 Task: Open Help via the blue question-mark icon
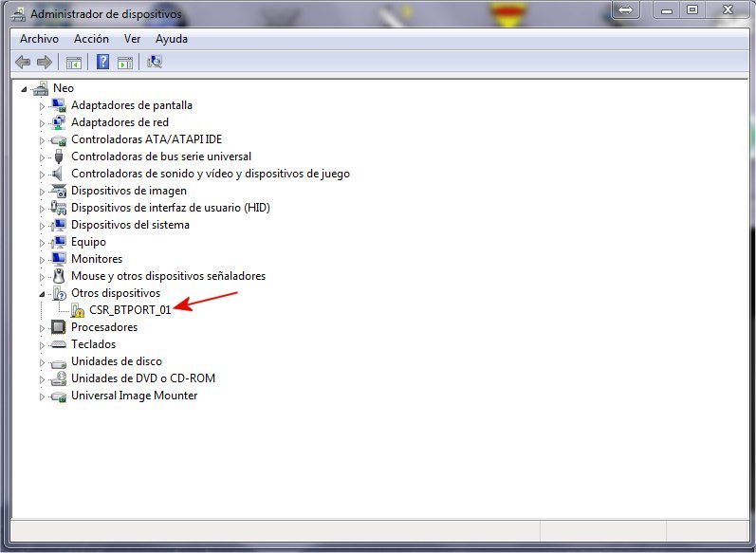pyautogui.click(x=102, y=63)
